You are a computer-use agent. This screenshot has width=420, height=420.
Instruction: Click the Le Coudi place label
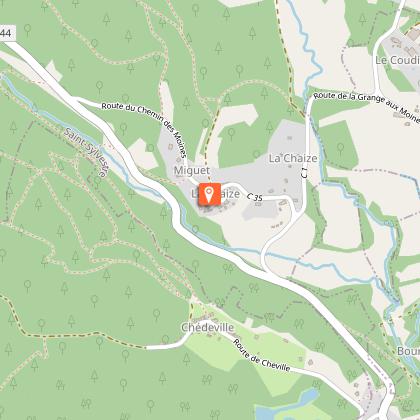tap(397, 60)
